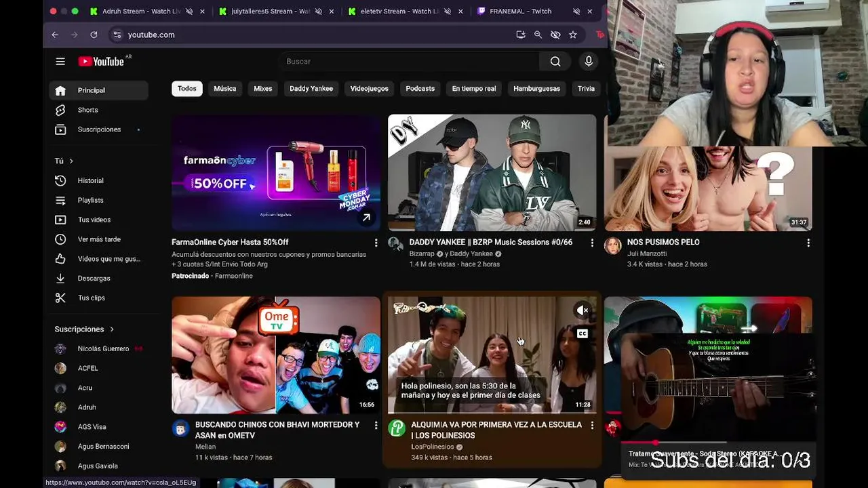Switch to the eletetv Stream browser tab

click(x=400, y=12)
